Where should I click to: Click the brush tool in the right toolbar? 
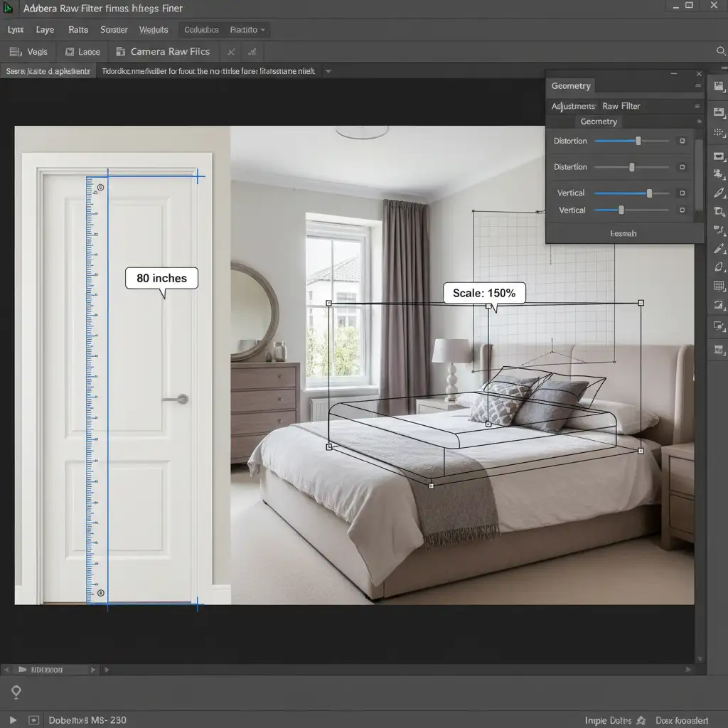tap(719, 248)
